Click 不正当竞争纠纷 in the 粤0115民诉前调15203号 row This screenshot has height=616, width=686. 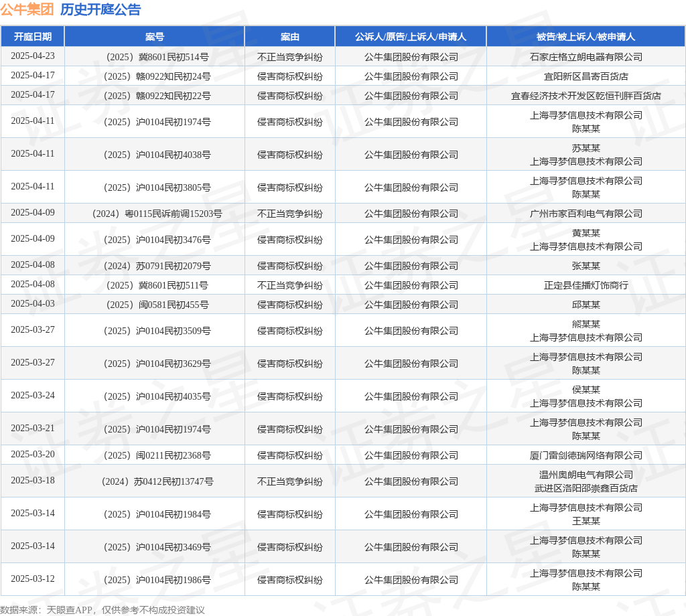coord(290,214)
